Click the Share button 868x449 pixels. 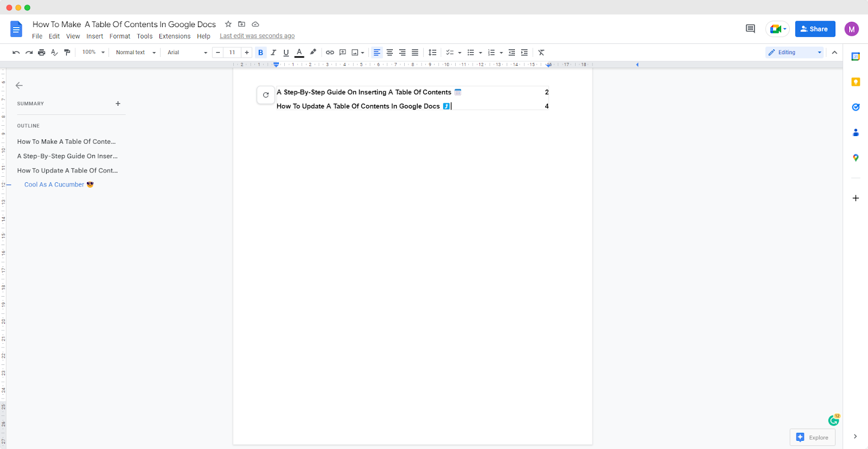[x=815, y=29]
